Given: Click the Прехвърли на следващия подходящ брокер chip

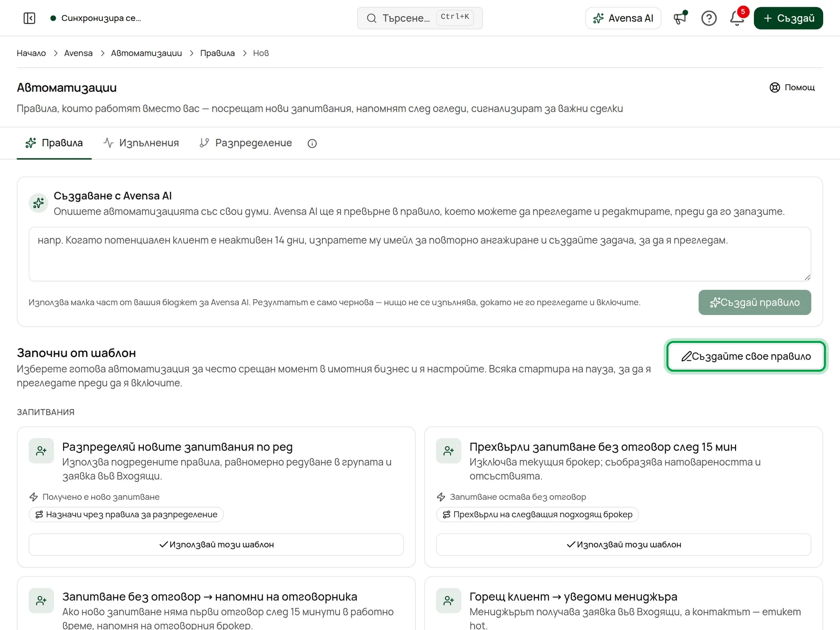Looking at the screenshot, I should coord(538,514).
